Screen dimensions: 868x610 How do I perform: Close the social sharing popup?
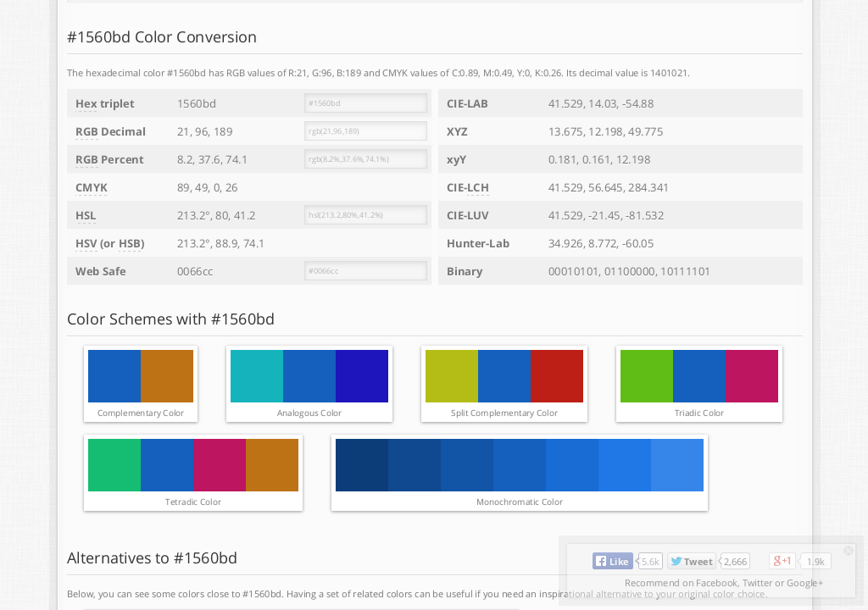pyautogui.click(x=849, y=551)
